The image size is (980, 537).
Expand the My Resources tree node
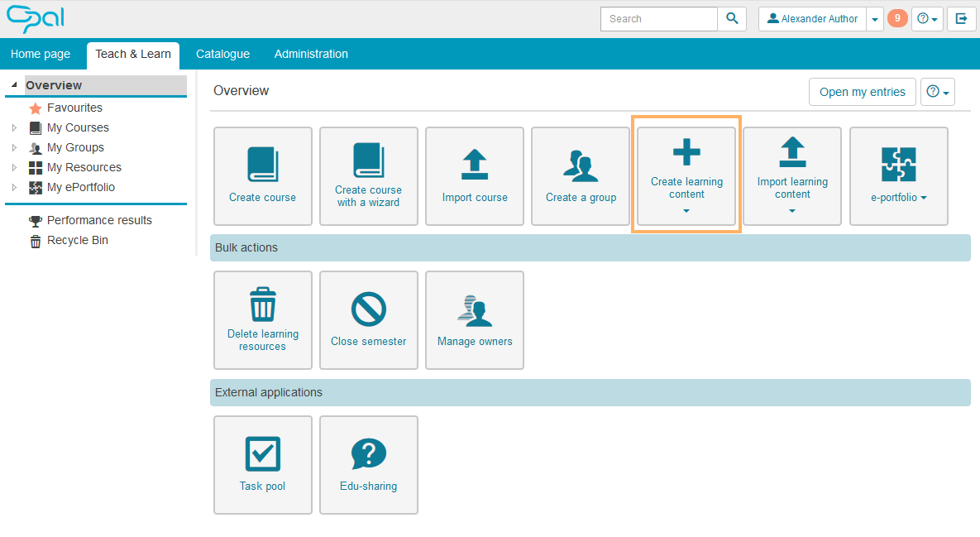click(x=14, y=167)
